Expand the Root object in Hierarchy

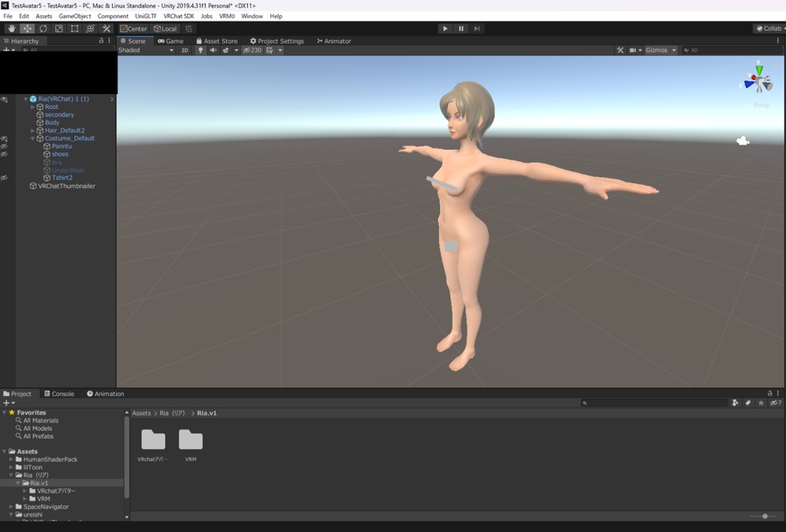32,107
